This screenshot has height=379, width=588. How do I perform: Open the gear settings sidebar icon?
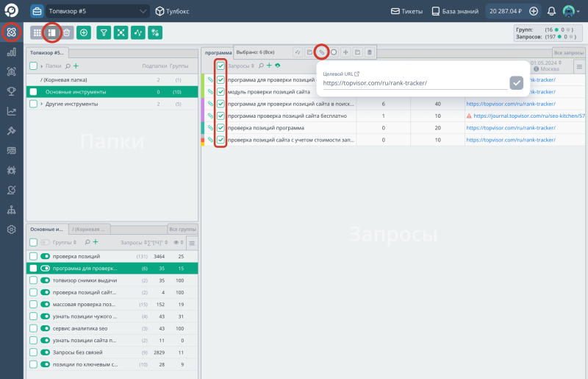[11, 229]
